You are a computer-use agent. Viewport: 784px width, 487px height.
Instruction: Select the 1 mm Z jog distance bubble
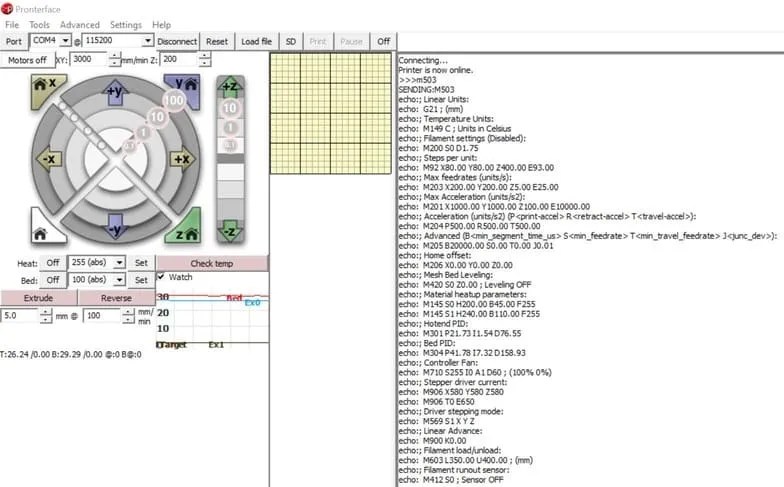[x=230, y=128]
